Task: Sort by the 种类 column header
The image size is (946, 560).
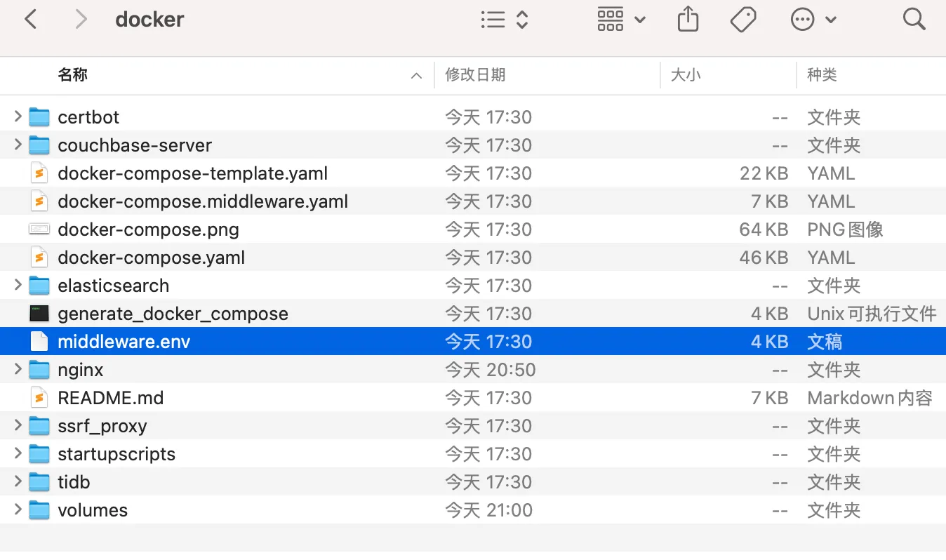Action: coord(822,75)
